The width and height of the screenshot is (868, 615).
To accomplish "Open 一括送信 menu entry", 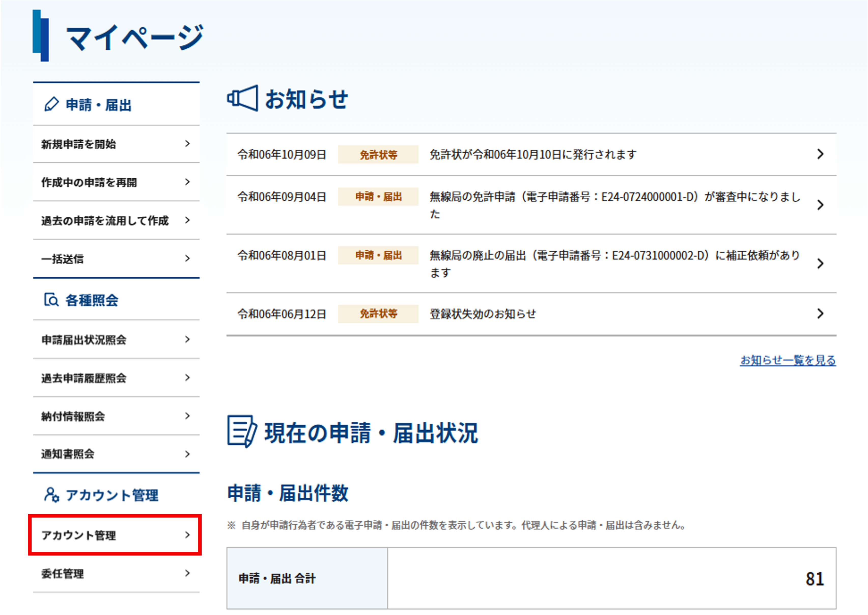I will [x=116, y=259].
